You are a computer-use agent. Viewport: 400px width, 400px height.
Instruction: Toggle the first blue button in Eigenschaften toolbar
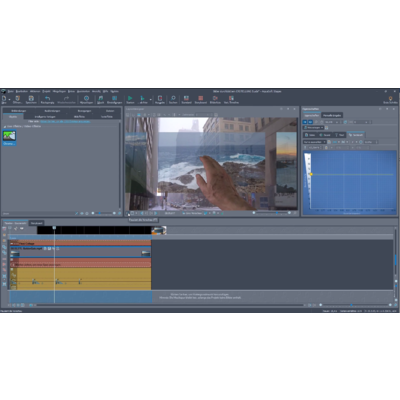(305, 122)
